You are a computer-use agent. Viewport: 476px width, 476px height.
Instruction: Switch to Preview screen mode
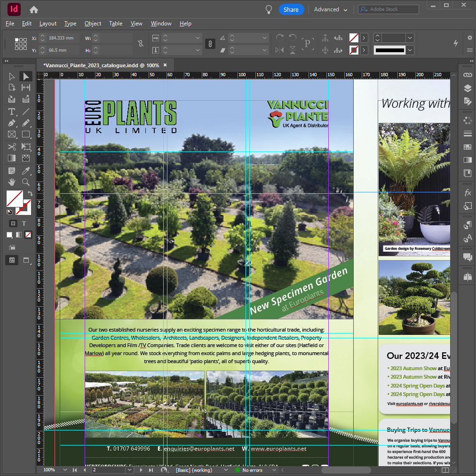[x=26, y=260]
